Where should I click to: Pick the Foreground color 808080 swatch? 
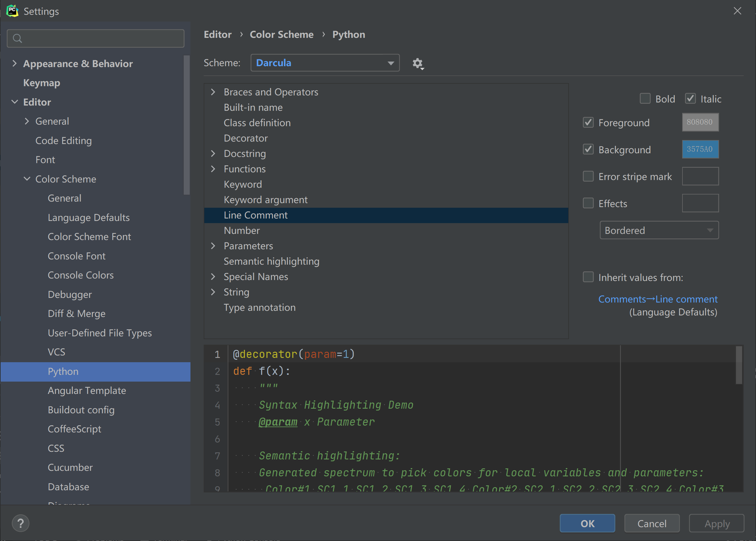click(700, 122)
